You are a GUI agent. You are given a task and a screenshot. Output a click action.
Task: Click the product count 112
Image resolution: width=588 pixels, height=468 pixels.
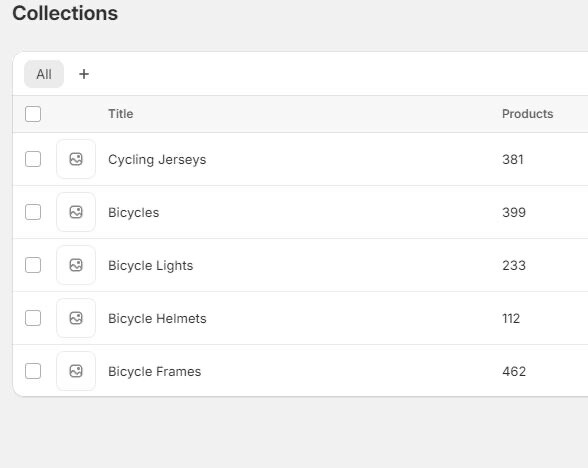511,318
